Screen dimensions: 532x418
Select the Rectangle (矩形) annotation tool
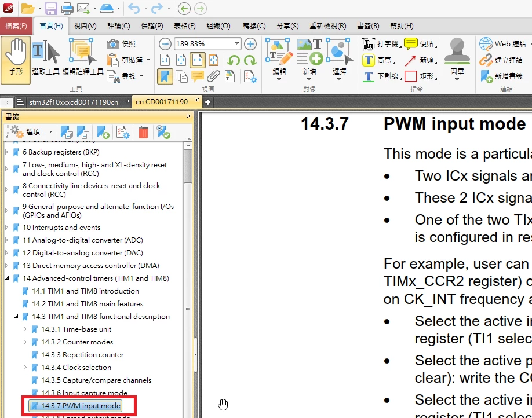tap(420, 76)
